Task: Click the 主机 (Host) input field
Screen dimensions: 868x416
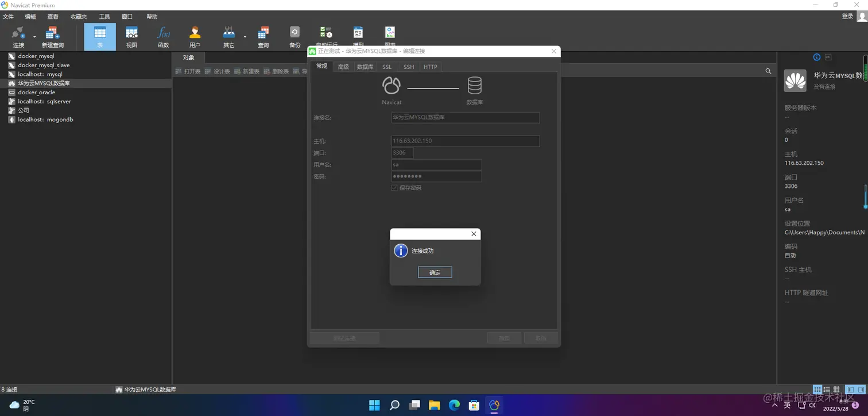Action: coord(466,141)
